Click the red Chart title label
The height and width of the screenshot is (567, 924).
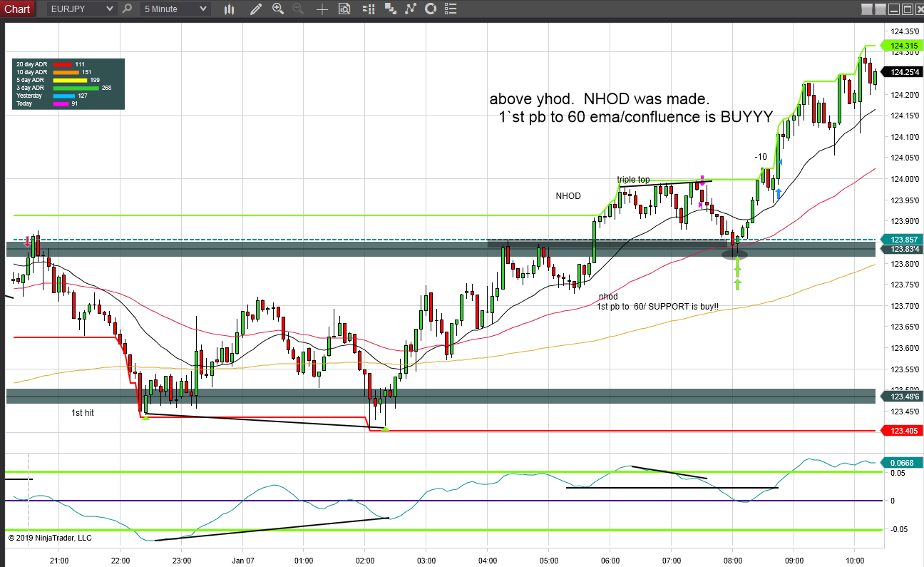click(x=18, y=9)
